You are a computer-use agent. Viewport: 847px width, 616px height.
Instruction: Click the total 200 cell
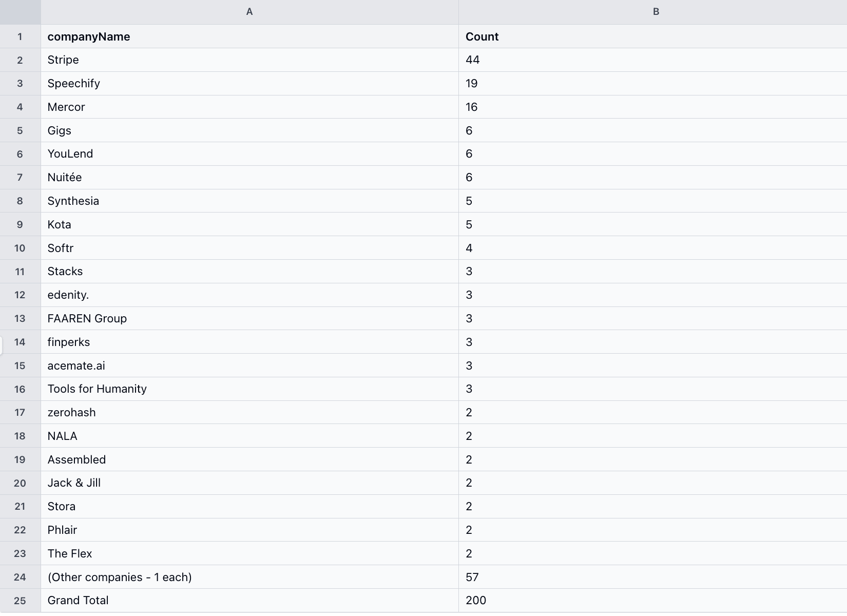pos(652,601)
